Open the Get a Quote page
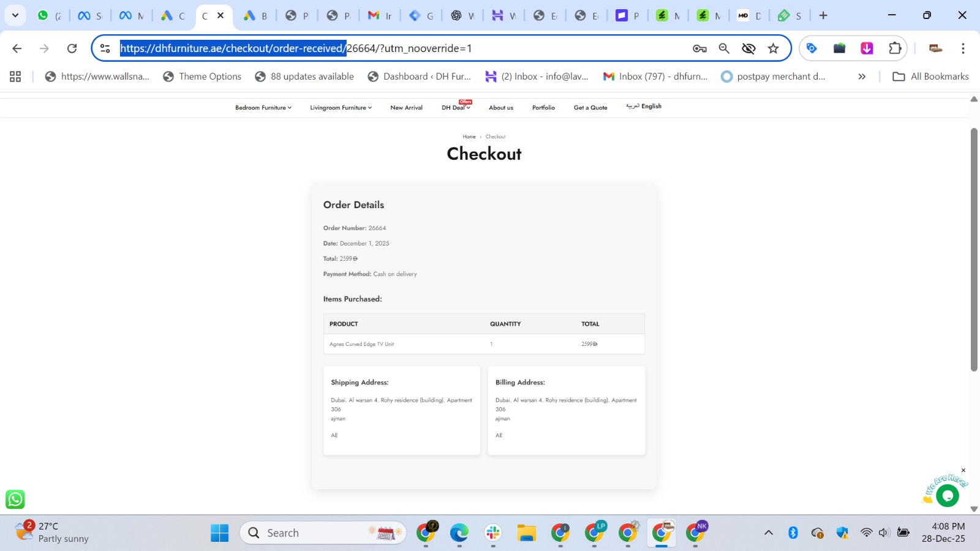The width and height of the screenshot is (980, 551). click(590, 108)
